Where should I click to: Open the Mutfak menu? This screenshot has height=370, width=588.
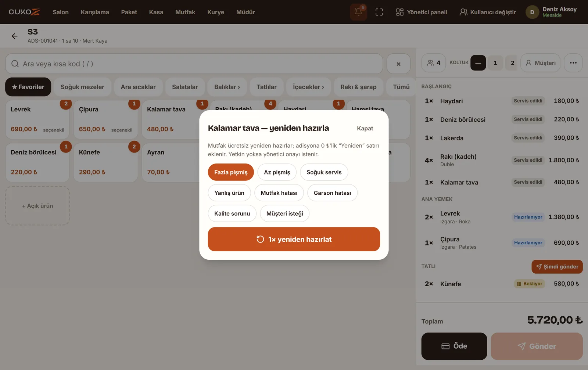(185, 12)
